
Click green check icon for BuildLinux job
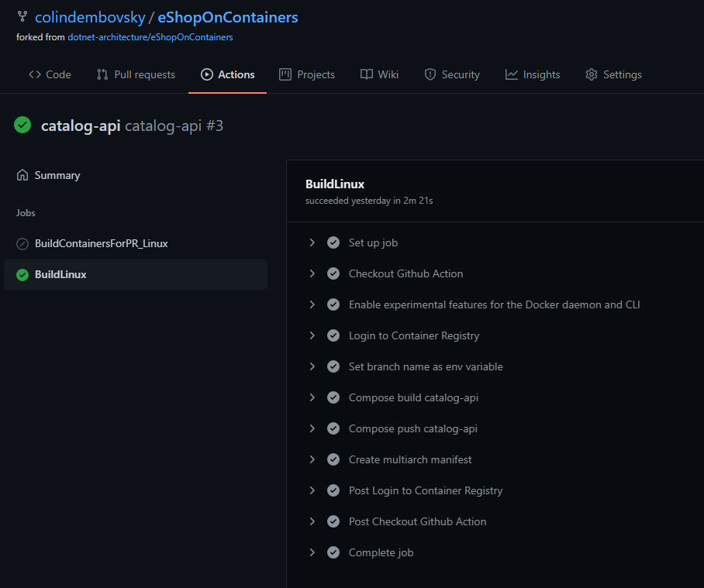click(22, 274)
